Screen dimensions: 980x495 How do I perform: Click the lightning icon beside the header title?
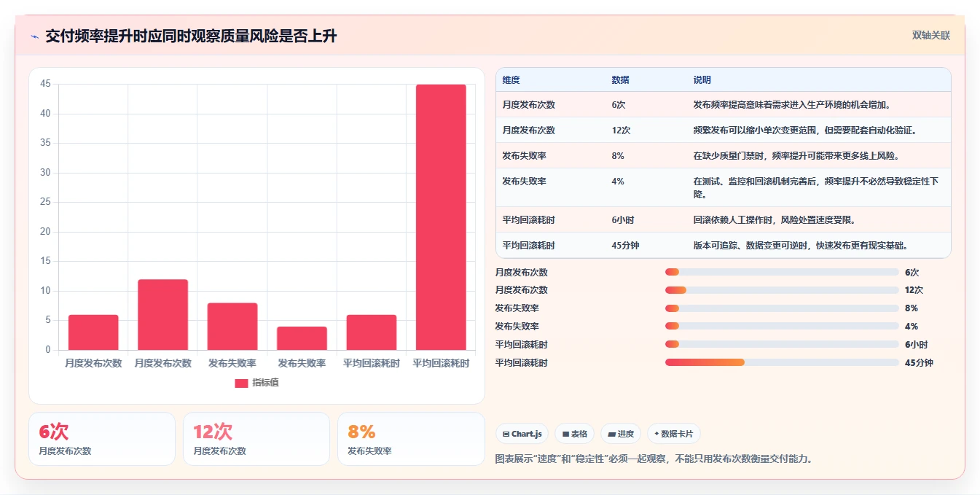[x=35, y=36]
